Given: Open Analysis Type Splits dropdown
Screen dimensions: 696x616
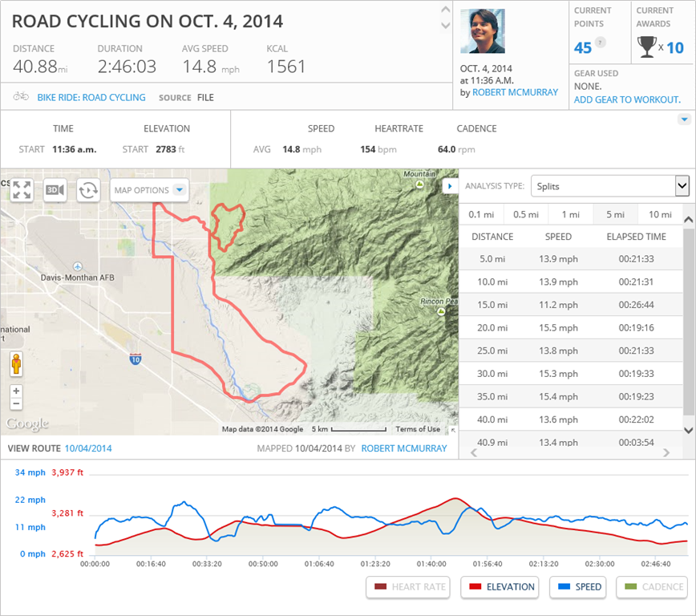Looking at the screenshot, I should [x=609, y=186].
